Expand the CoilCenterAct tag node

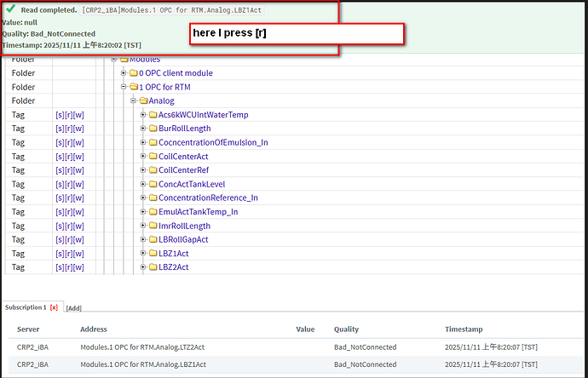(x=143, y=156)
